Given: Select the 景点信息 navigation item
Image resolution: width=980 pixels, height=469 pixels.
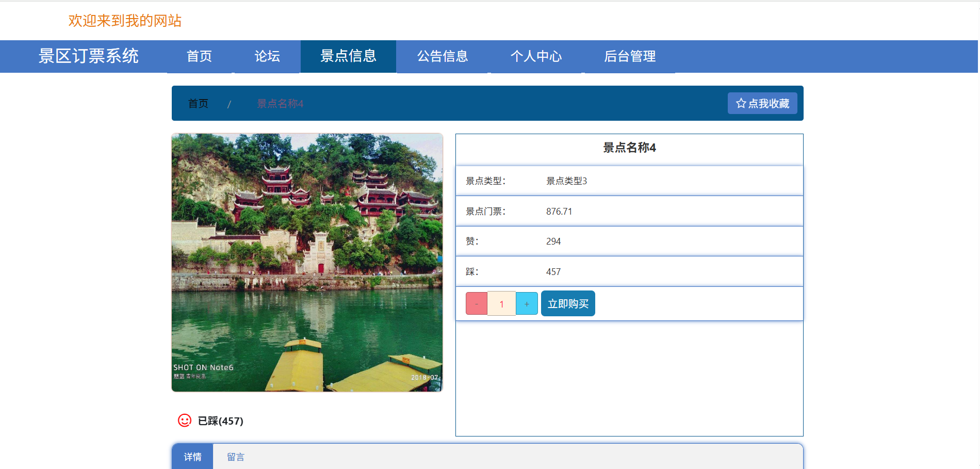Looking at the screenshot, I should click(348, 56).
